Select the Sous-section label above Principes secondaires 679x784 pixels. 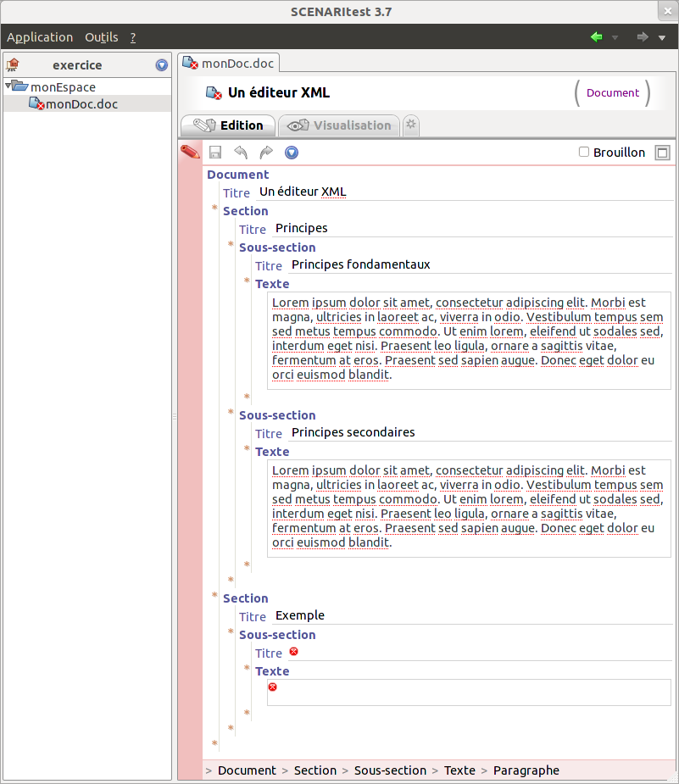point(277,415)
